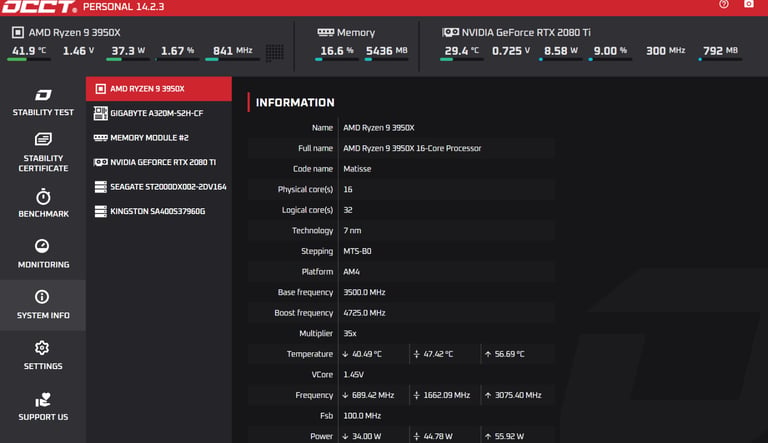Click the Seagate drive icon
The image size is (768, 443).
coord(100,187)
